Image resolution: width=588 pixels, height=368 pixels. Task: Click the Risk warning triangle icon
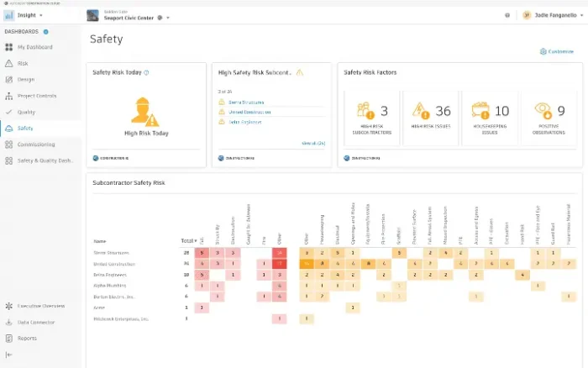pos(9,63)
